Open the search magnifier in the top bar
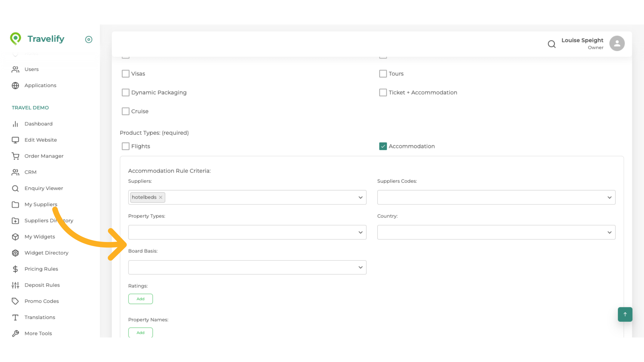Image resolution: width=644 pixels, height=362 pixels. click(x=552, y=44)
